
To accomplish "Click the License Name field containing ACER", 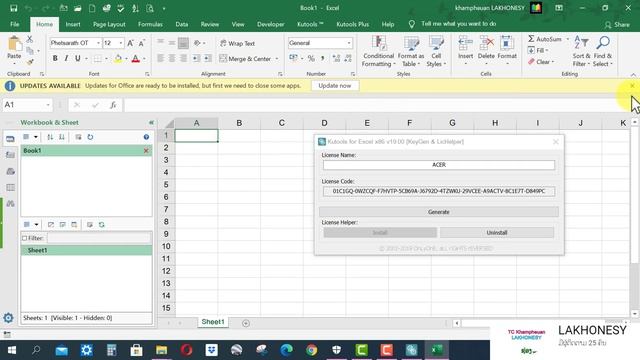I will pyautogui.click(x=439, y=165).
